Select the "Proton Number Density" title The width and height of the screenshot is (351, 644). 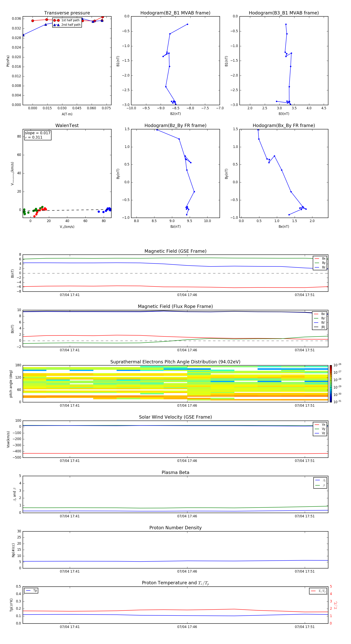[175, 528]
